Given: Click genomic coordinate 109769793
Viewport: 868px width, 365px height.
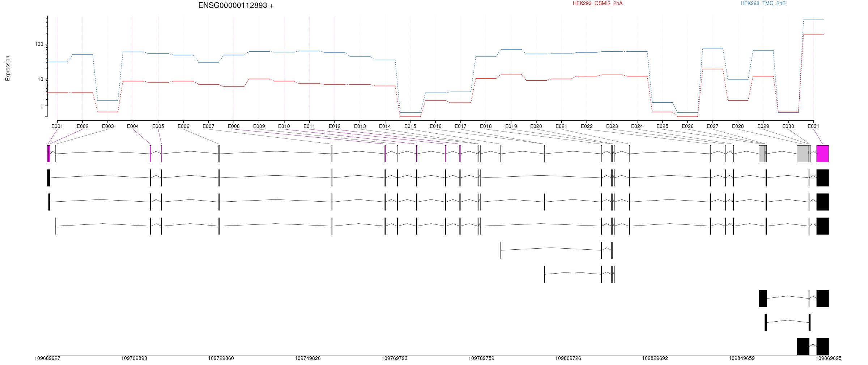Looking at the screenshot, I should coord(395,358).
